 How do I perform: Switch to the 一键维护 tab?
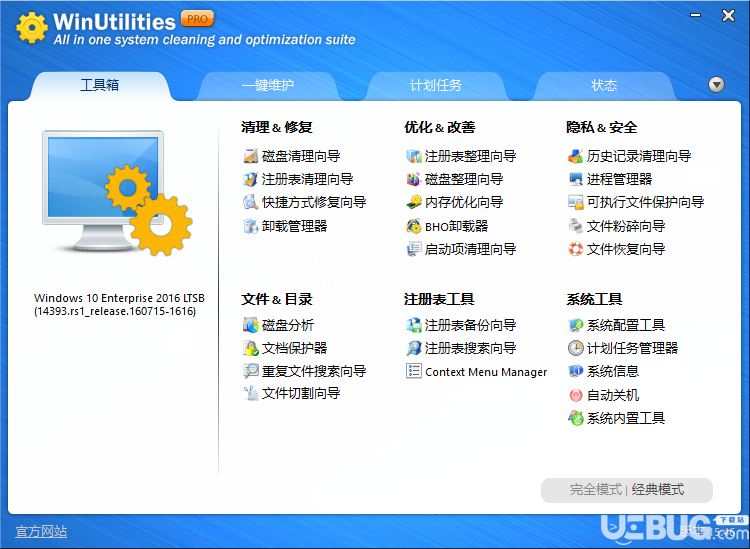pyautogui.click(x=268, y=86)
